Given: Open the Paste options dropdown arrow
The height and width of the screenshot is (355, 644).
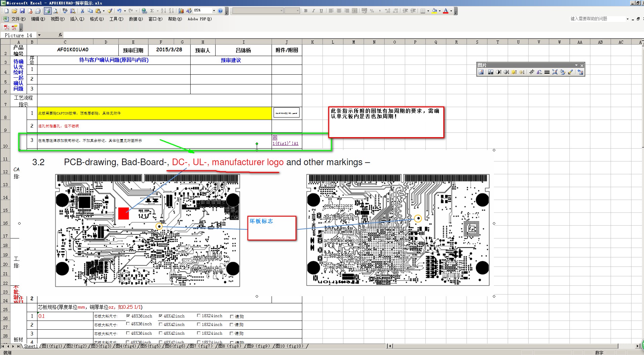Looking at the screenshot, I should [x=104, y=11].
